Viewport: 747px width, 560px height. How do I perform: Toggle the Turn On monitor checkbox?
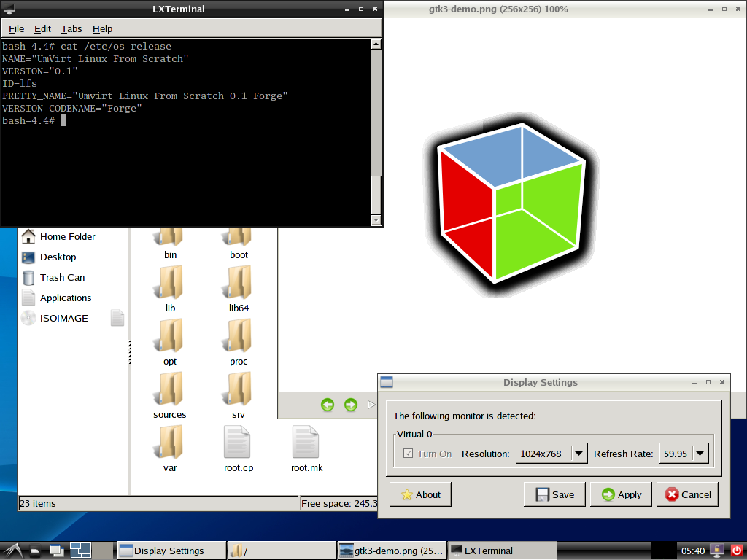[409, 454]
